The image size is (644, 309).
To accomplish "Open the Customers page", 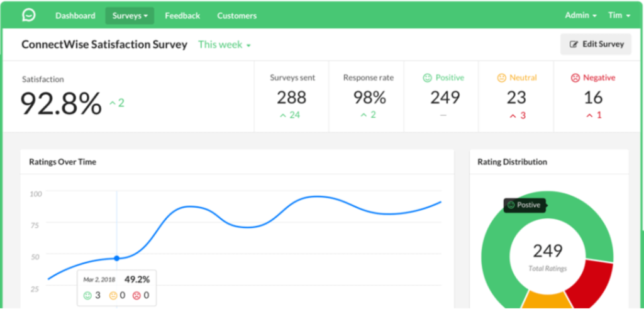I will pos(237,16).
